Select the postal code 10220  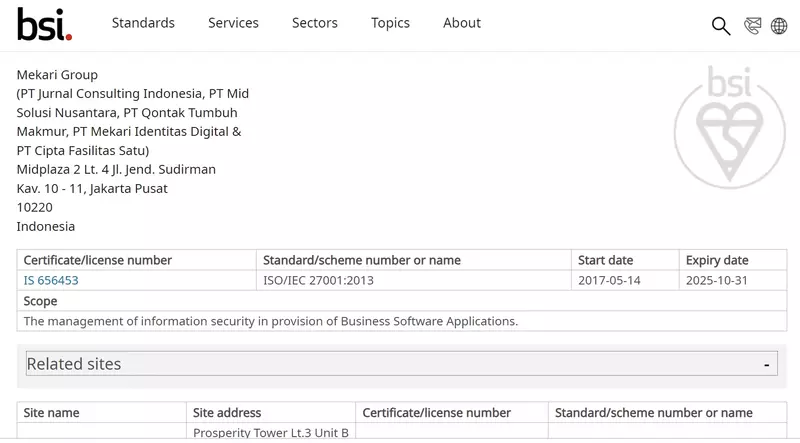tap(35, 207)
